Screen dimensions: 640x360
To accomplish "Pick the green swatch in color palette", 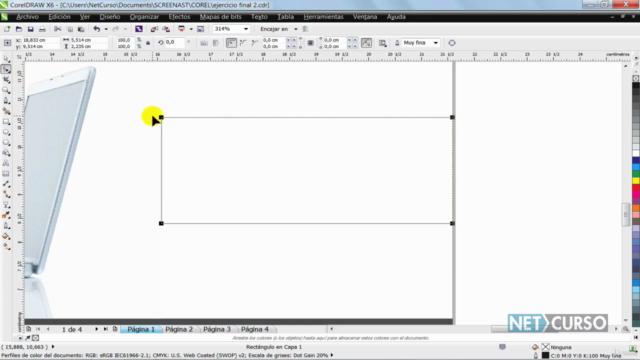I will click(x=636, y=173).
